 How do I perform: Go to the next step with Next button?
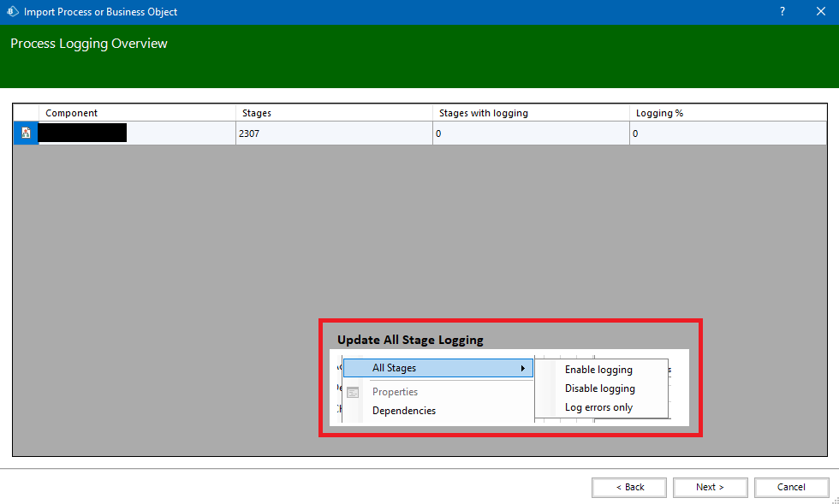[x=710, y=487]
